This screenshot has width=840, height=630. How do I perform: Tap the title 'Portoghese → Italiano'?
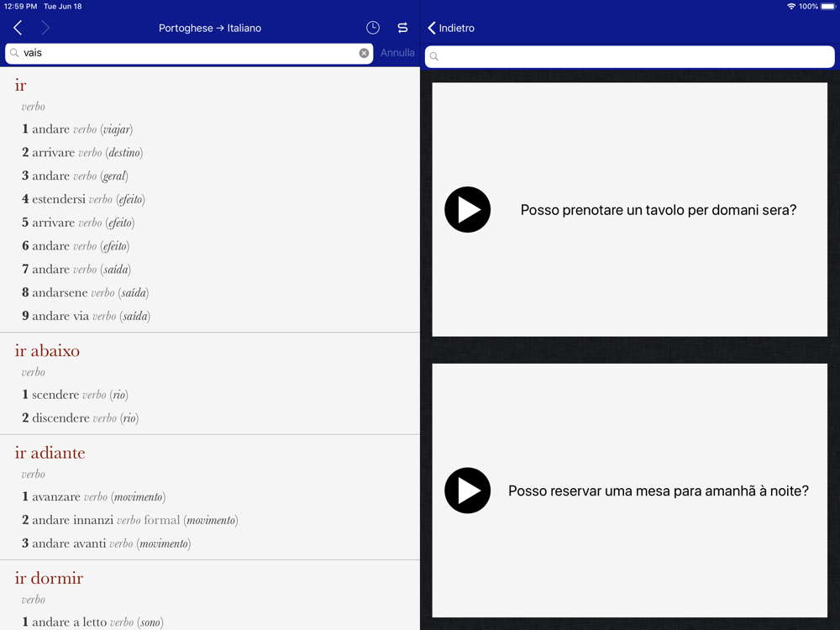[210, 28]
